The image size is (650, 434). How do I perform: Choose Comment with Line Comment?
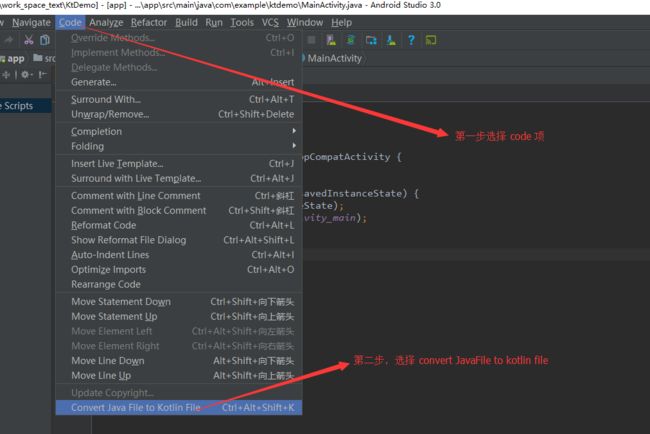point(179,196)
